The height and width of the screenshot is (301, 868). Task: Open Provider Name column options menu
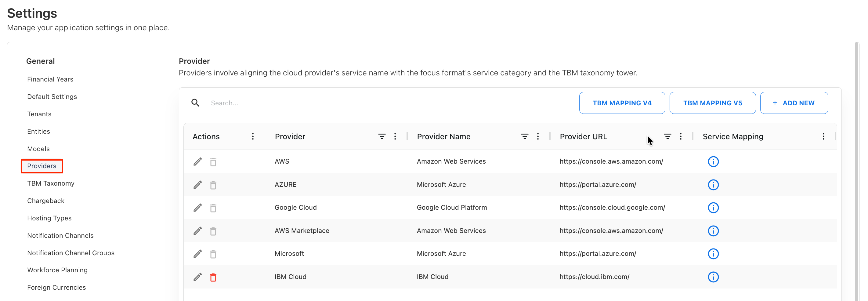(538, 136)
